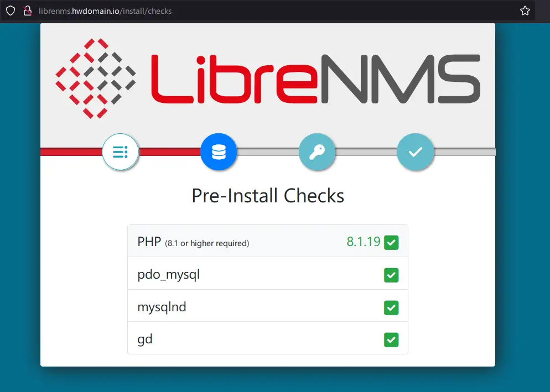The image size is (550, 392).
Task: Click the green check beside PHP 8.1.19
Action: point(391,242)
